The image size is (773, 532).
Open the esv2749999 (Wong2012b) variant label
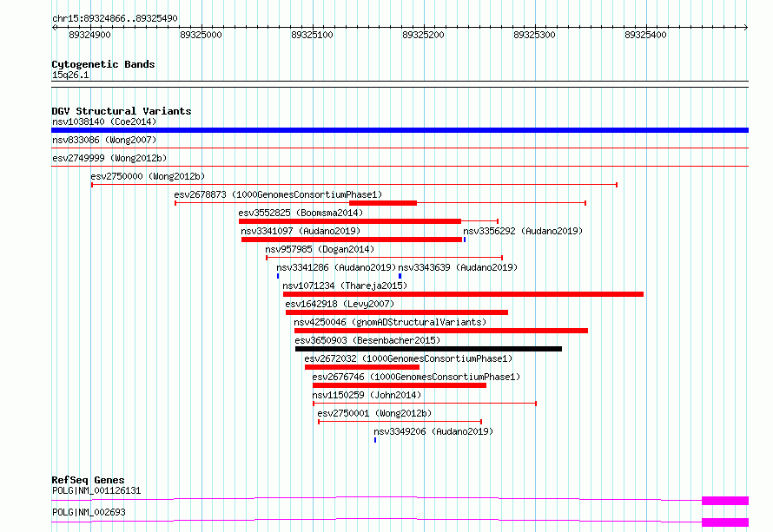click(109, 158)
